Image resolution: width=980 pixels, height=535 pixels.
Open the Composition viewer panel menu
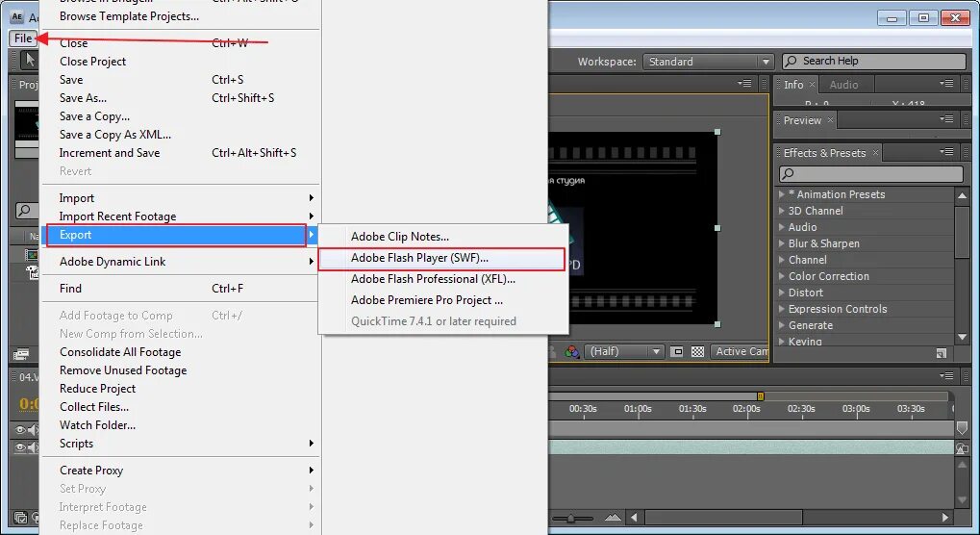[744, 83]
